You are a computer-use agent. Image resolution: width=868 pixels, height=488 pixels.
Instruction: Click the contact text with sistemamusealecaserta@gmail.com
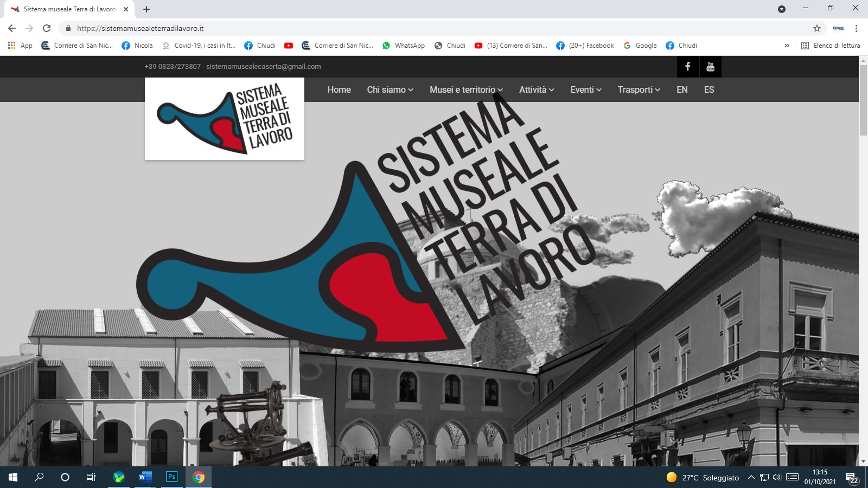pos(233,67)
